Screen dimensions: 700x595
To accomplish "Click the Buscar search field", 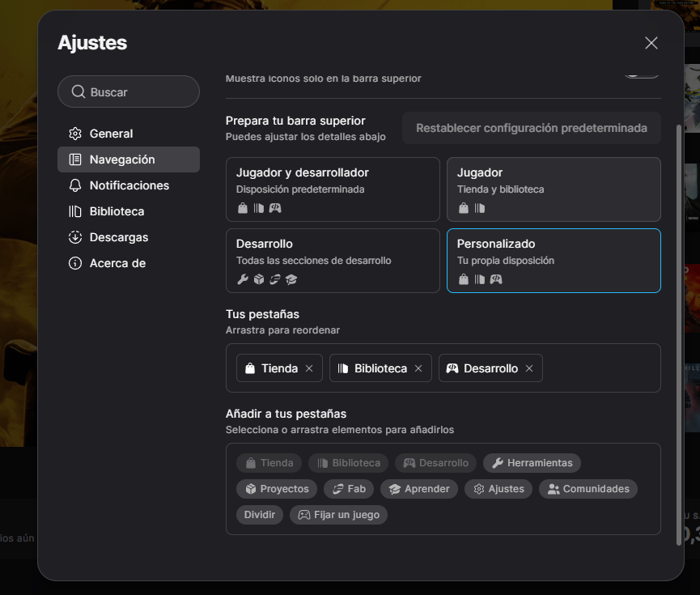I will point(129,91).
